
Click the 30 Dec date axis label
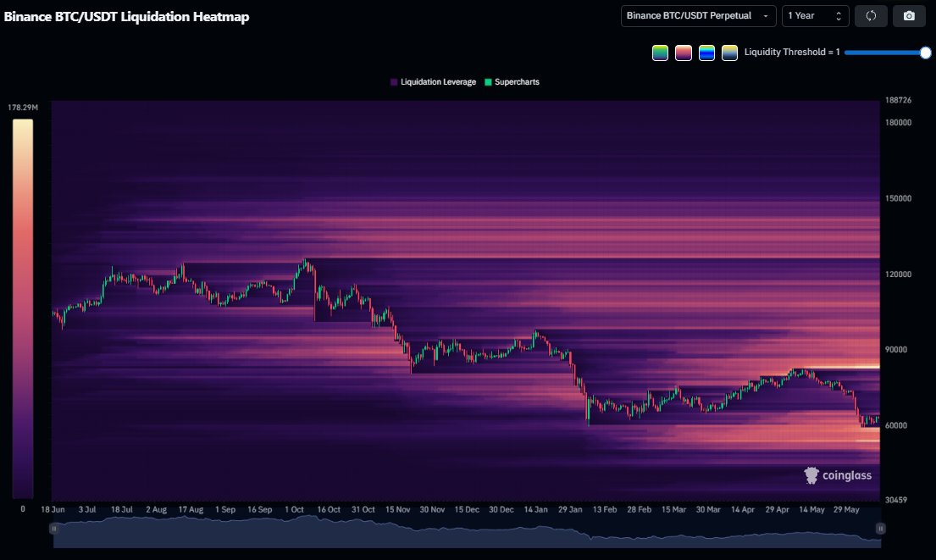click(x=501, y=509)
